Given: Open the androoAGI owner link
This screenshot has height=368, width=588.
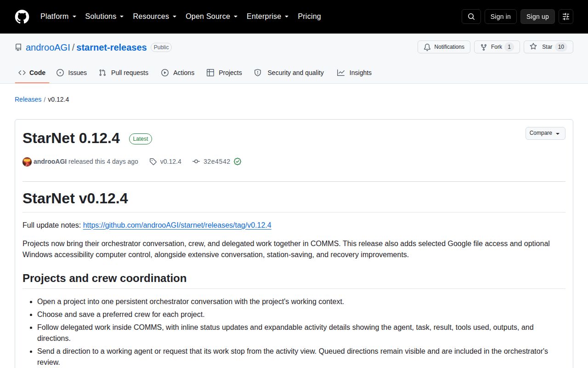Looking at the screenshot, I should coord(48,47).
